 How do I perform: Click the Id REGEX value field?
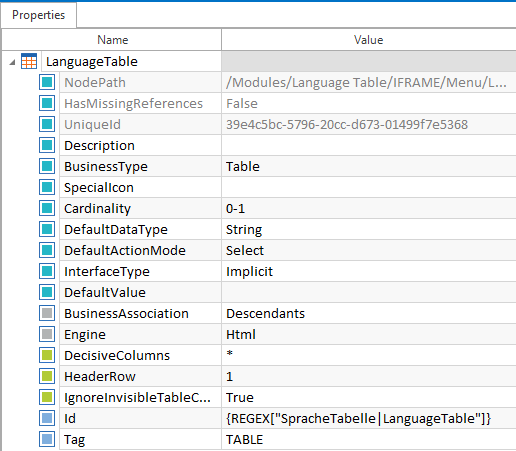pos(369,418)
